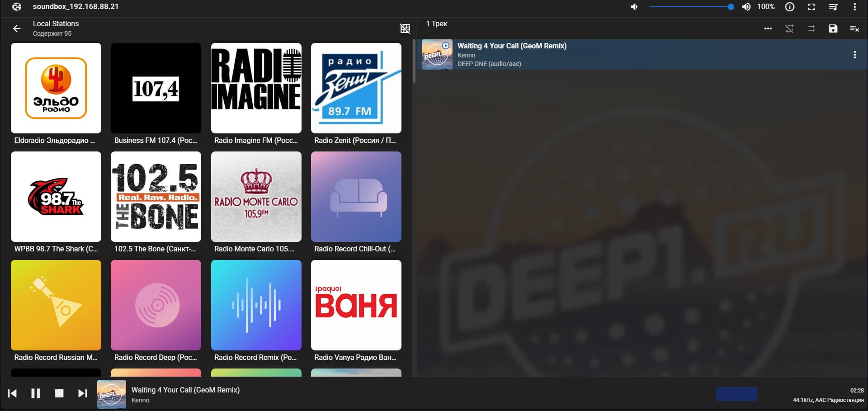Viewport: 868px width, 411px height.
Task: Click the DEEP ONE track cover in queue
Action: pos(437,55)
